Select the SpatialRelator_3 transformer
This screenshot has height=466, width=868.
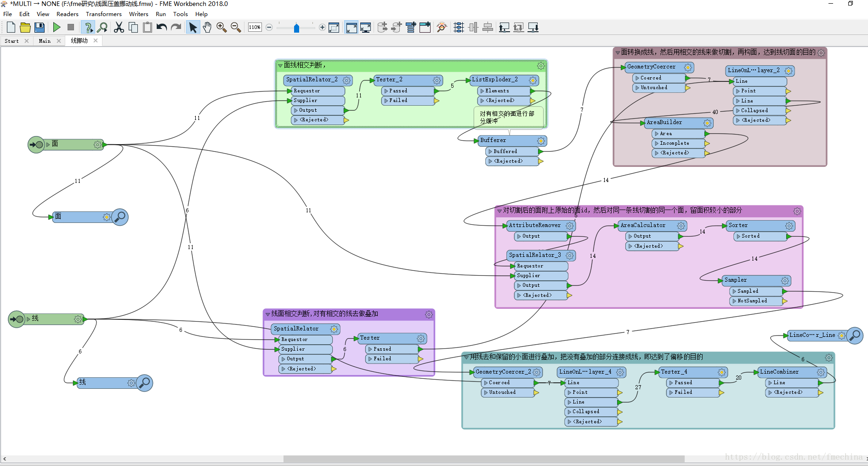[541, 255]
